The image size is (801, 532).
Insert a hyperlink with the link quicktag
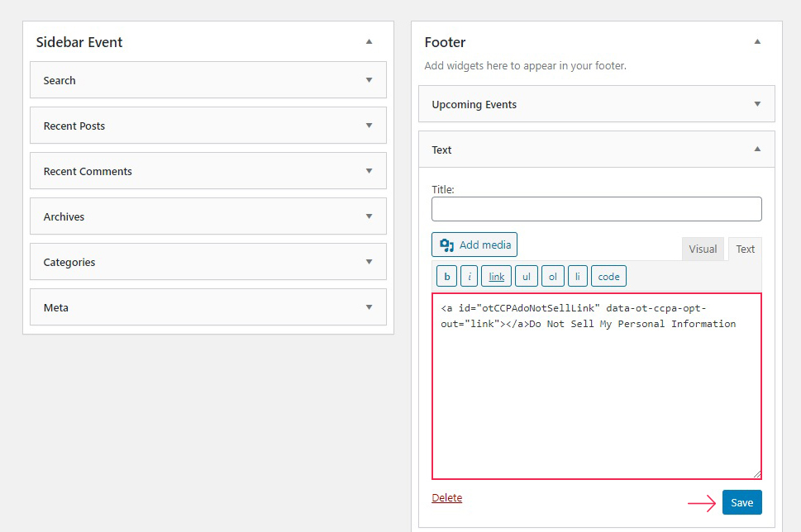tap(496, 276)
